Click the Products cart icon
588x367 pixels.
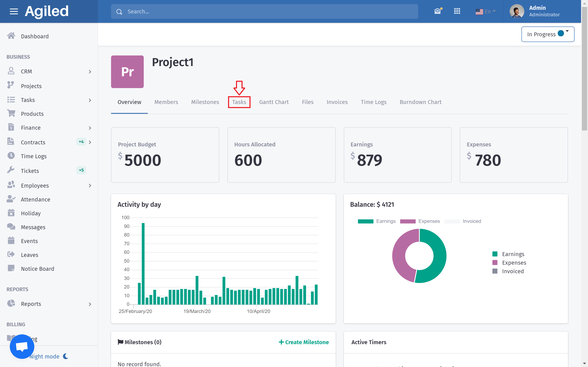pyautogui.click(x=11, y=113)
